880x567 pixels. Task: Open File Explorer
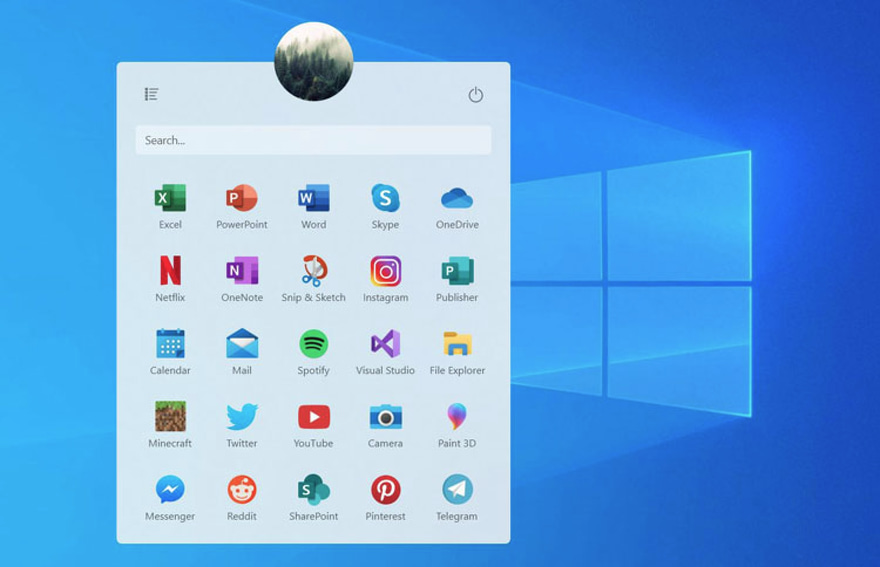click(457, 344)
